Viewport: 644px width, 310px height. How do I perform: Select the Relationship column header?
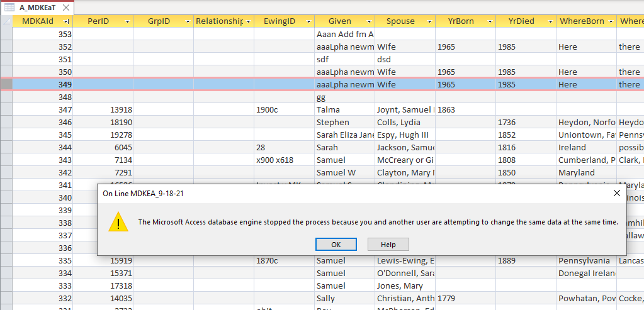coord(219,21)
